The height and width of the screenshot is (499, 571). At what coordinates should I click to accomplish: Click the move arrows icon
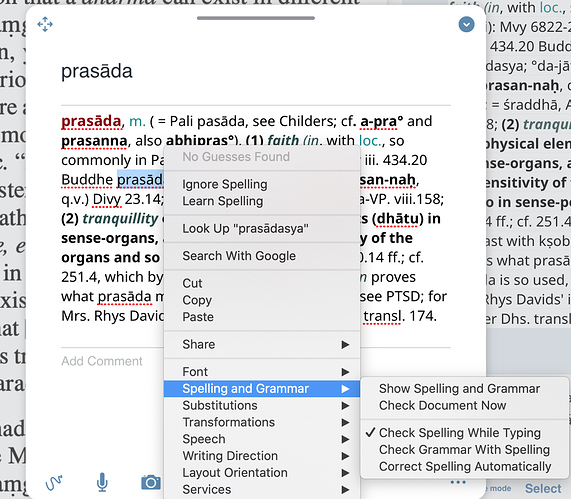(45, 24)
